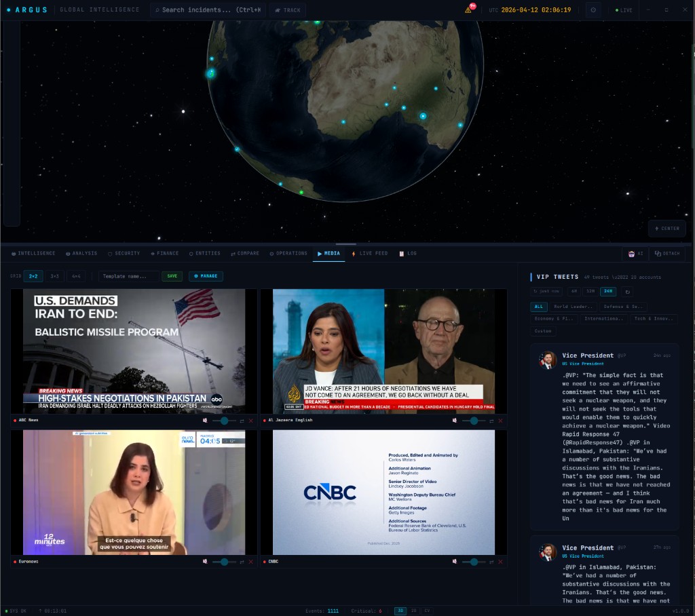Remove the ABC News feed tile
The height and width of the screenshot is (616, 695).
251,421
